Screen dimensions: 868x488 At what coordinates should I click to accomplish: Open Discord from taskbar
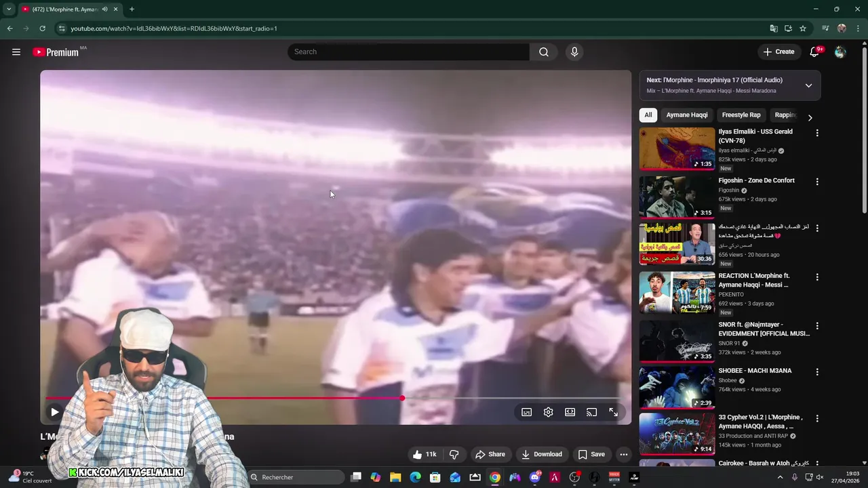(x=534, y=477)
